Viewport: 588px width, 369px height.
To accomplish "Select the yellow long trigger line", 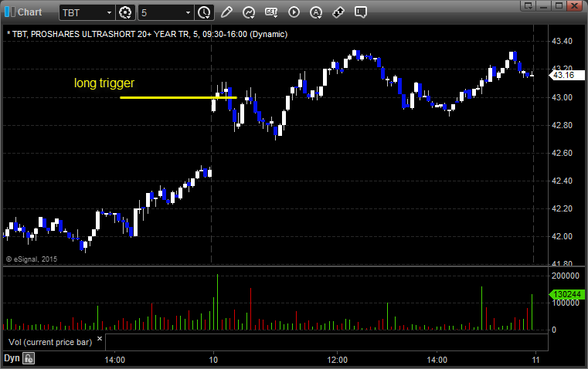I will pos(178,98).
